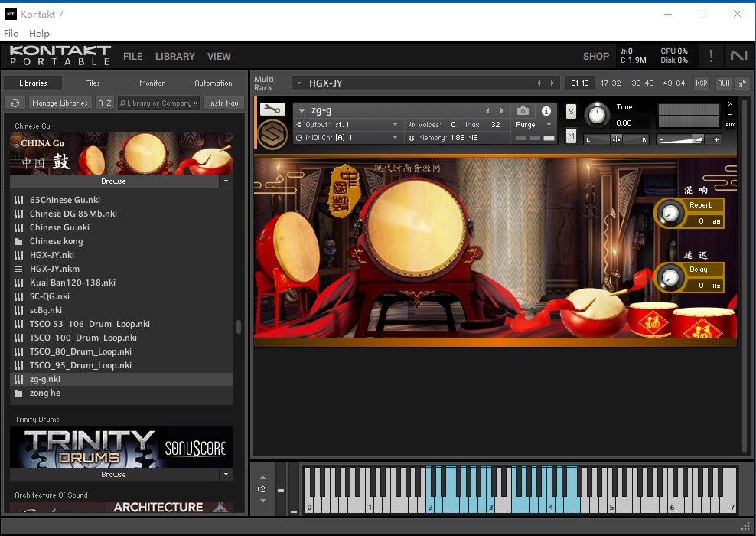Toggle the Instr Nav pane
The width and height of the screenshot is (756, 536).
223,103
